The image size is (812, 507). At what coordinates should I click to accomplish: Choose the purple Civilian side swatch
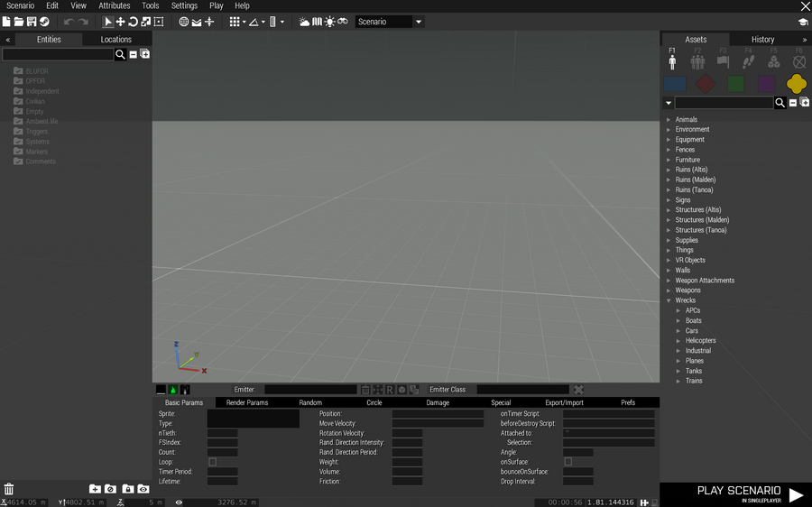766,84
